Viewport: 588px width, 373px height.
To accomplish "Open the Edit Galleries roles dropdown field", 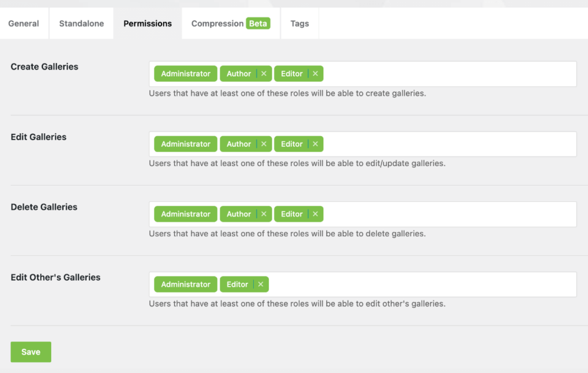I will pyautogui.click(x=363, y=144).
